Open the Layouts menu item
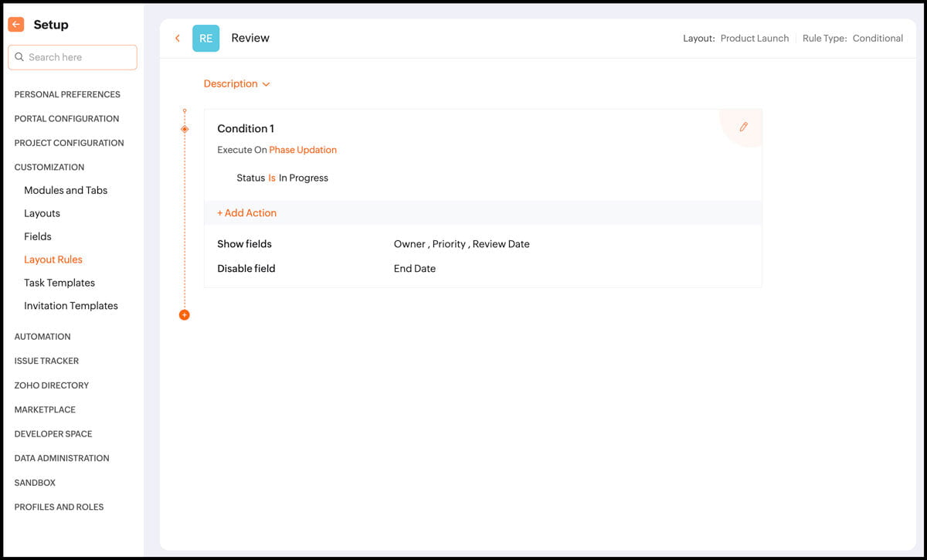927x560 pixels. pyautogui.click(x=42, y=213)
